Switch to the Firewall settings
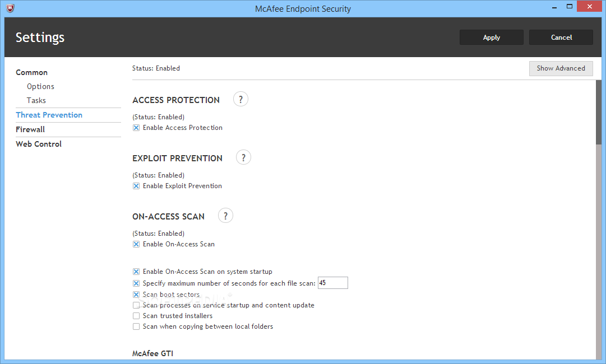This screenshot has height=364, width=606. pyautogui.click(x=30, y=130)
